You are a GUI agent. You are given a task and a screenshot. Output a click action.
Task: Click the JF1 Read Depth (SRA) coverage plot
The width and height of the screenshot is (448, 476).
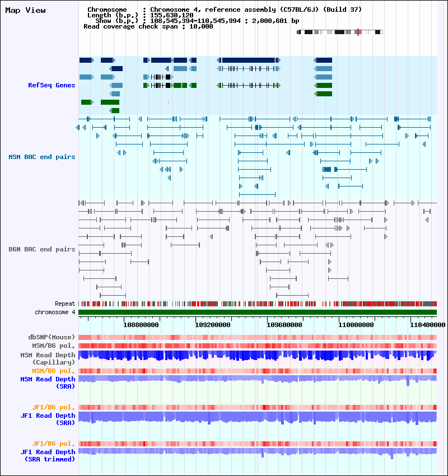(258, 418)
